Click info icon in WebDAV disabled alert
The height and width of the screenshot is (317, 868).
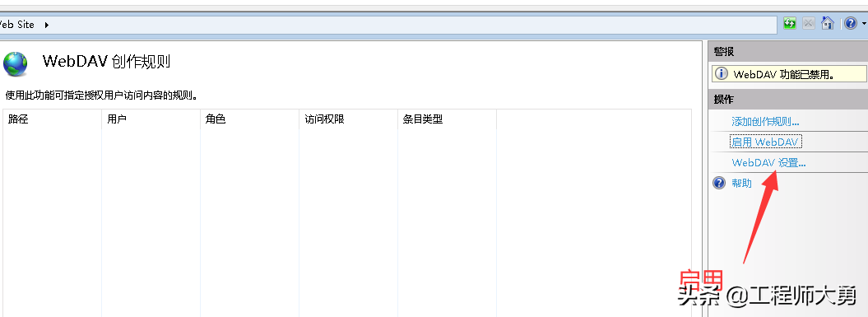coord(722,74)
